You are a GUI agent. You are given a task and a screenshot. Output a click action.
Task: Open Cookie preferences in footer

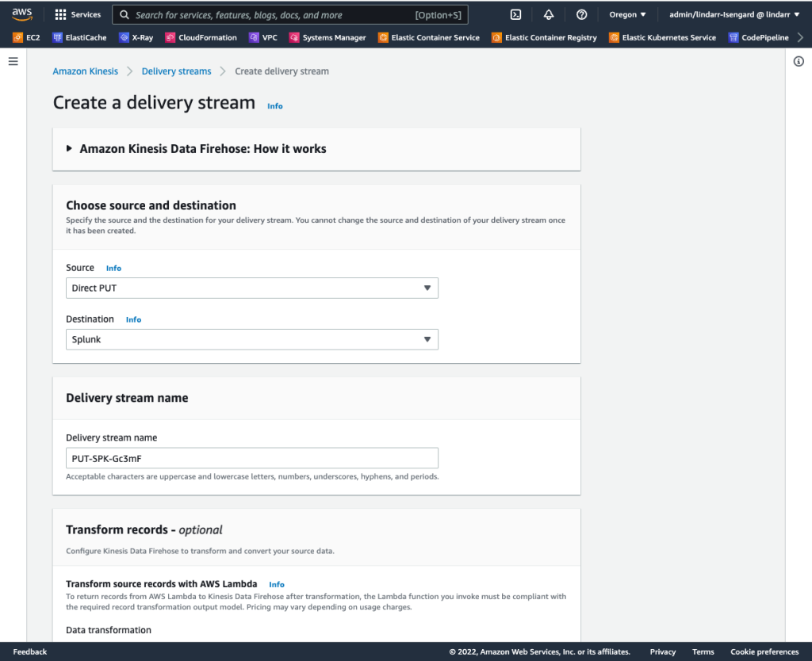pos(764,651)
